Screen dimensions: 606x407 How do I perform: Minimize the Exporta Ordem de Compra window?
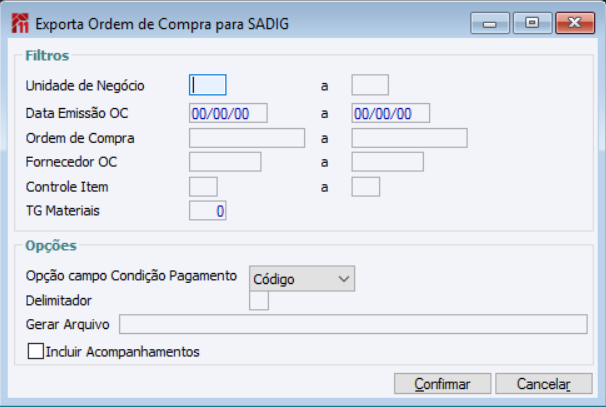pos(489,22)
